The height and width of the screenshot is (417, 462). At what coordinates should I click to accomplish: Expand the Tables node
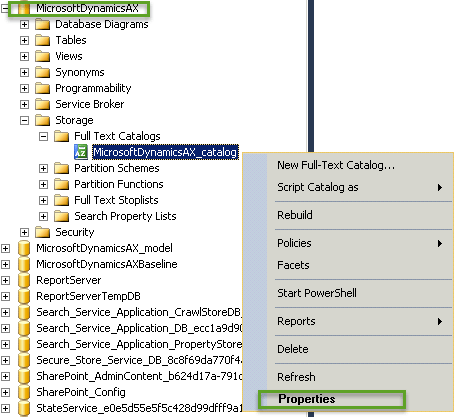(x=24, y=40)
